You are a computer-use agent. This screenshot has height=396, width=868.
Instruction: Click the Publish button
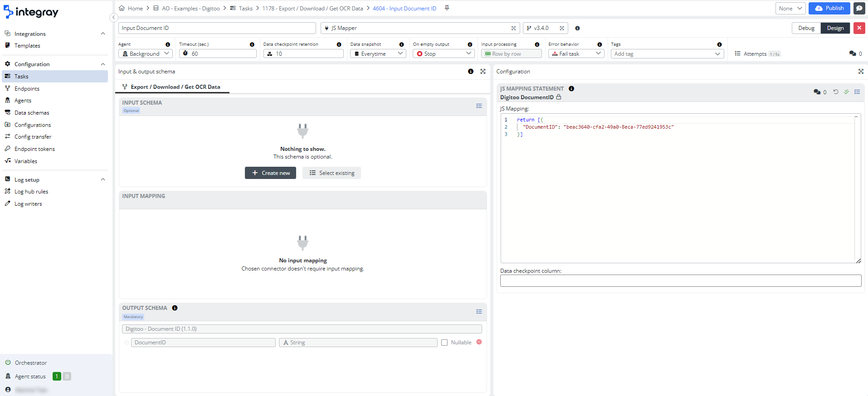point(829,8)
